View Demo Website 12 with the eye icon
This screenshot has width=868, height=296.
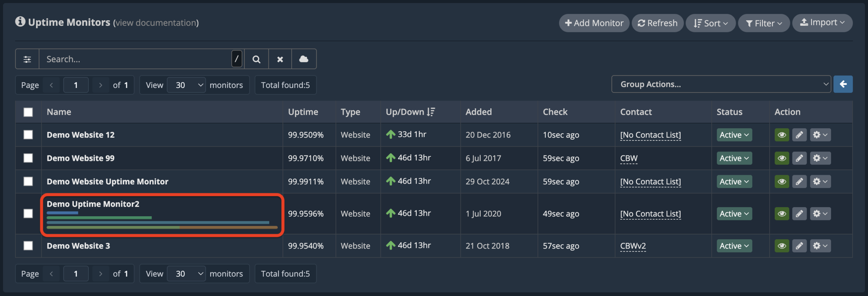point(782,135)
